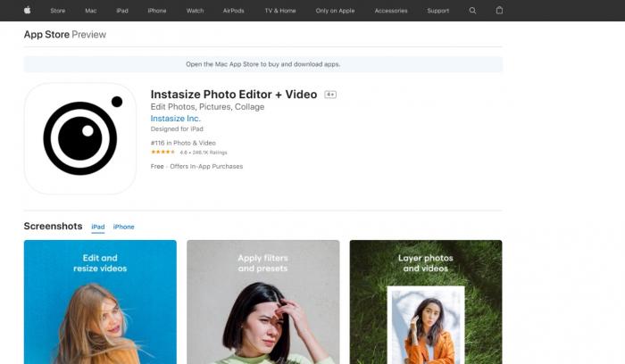
Task: Click the Instasize app icon
Action: 80,138
